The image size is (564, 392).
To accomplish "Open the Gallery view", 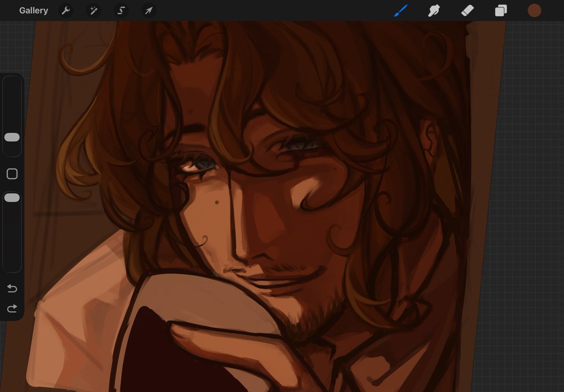I will (x=33, y=10).
